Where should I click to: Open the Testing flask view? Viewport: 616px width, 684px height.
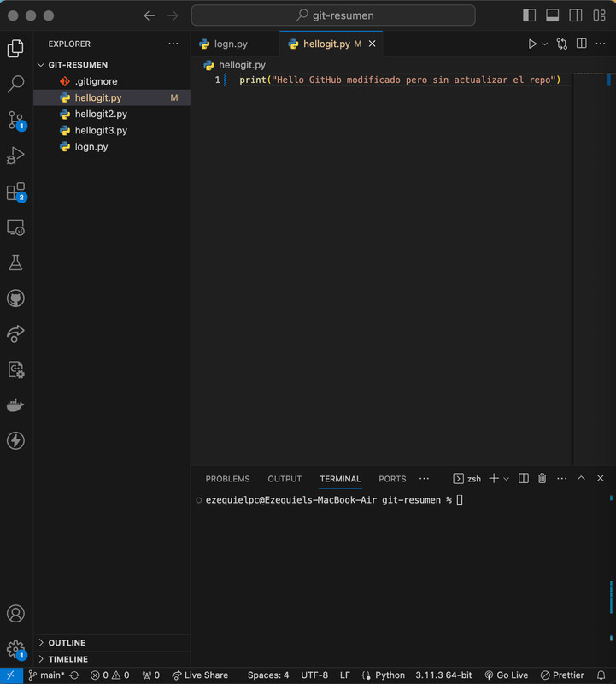pos(15,262)
